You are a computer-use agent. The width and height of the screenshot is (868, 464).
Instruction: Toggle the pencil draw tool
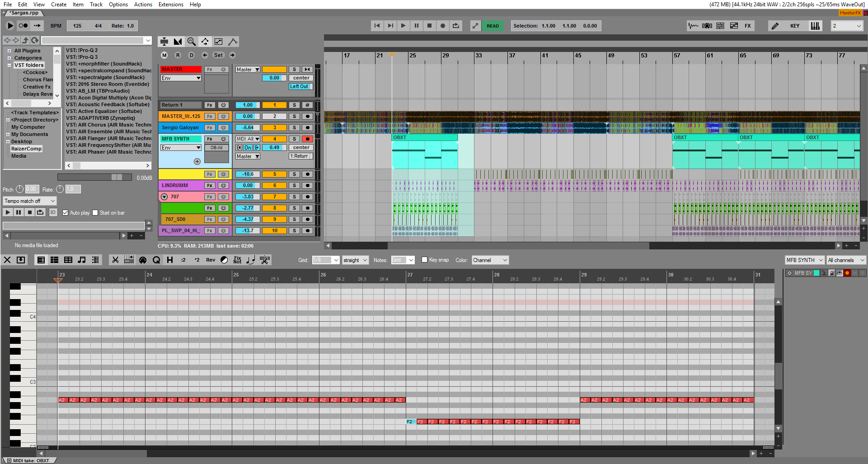pos(775,26)
